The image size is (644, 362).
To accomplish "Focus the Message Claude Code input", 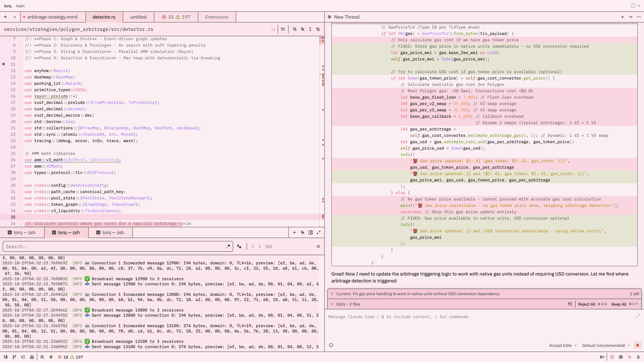I will 475,317.
